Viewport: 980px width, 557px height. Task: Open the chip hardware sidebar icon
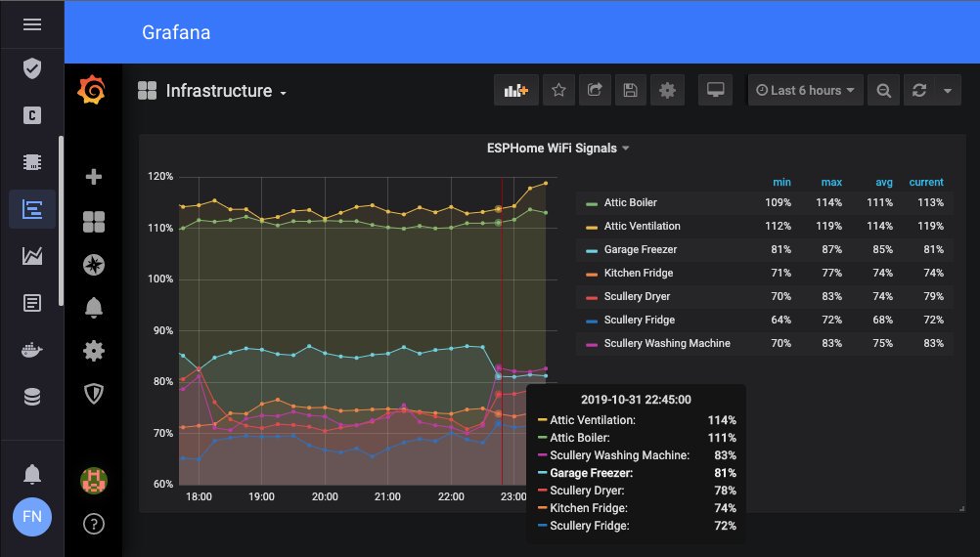pos(32,162)
